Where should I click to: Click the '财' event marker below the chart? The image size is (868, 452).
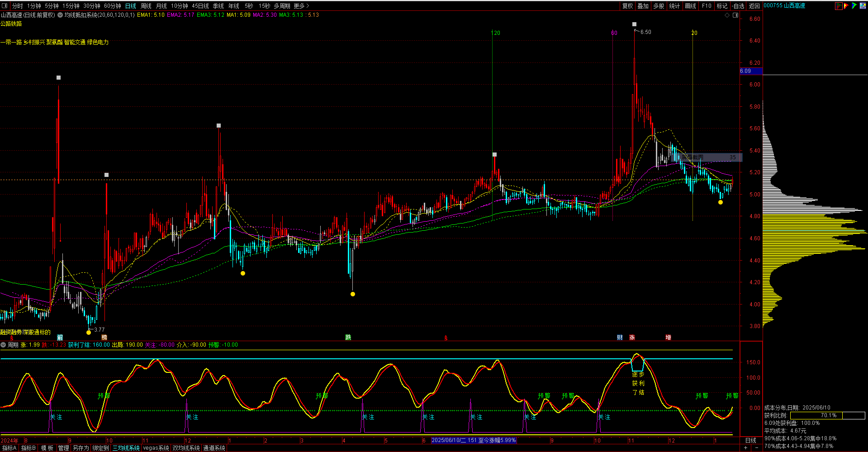coord(620,338)
